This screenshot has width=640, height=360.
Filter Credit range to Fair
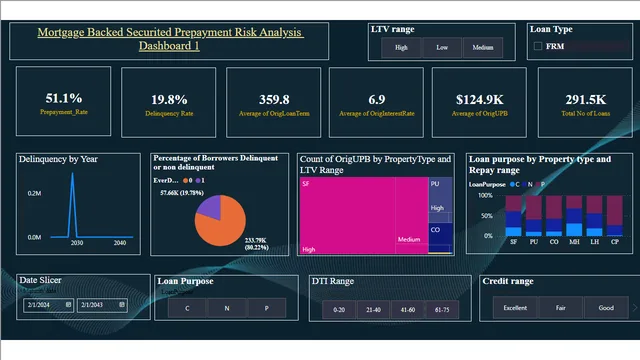561,308
